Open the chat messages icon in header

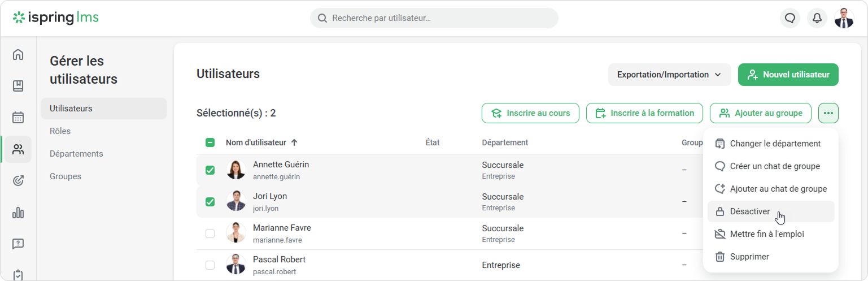tap(790, 18)
